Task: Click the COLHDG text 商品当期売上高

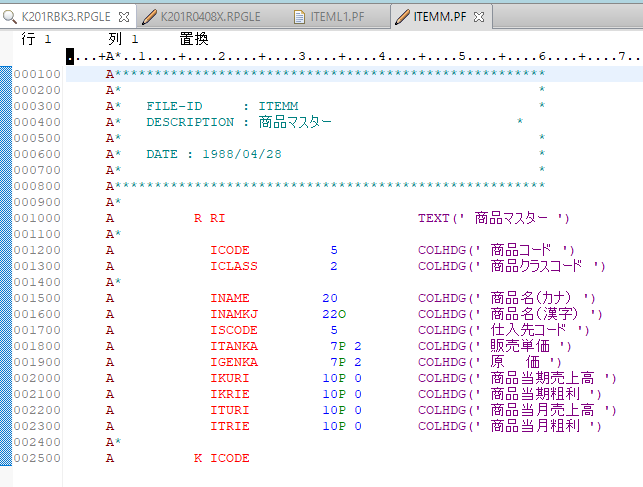Action: [x=542, y=378]
